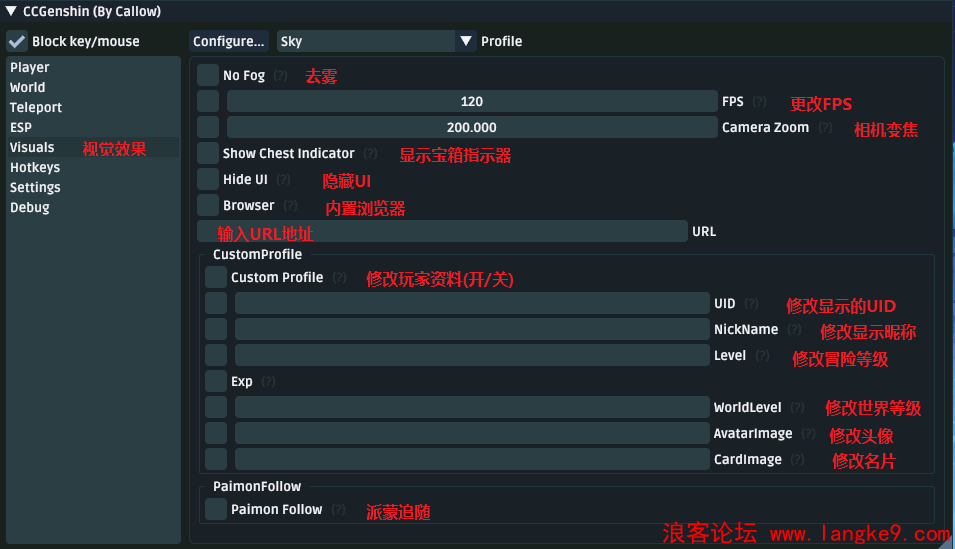Screen dimensions: 955x549
Task: Click the help (?) icon beside Hide UI
Action: tap(283, 180)
